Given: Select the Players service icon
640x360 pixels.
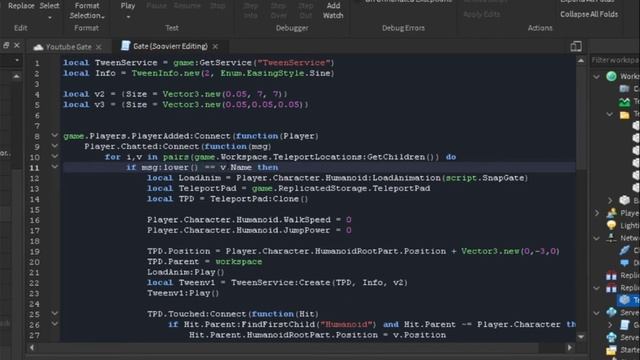Looking at the screenshot, I should 611,213.
